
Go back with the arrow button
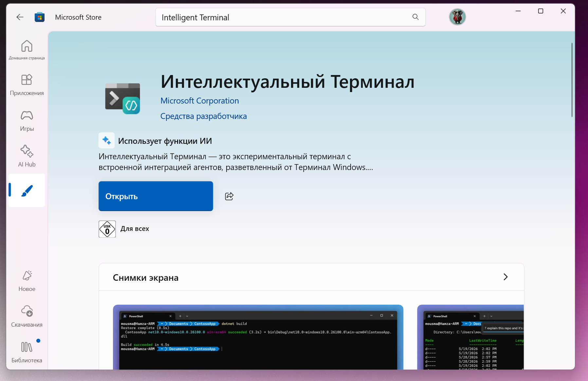20,17
